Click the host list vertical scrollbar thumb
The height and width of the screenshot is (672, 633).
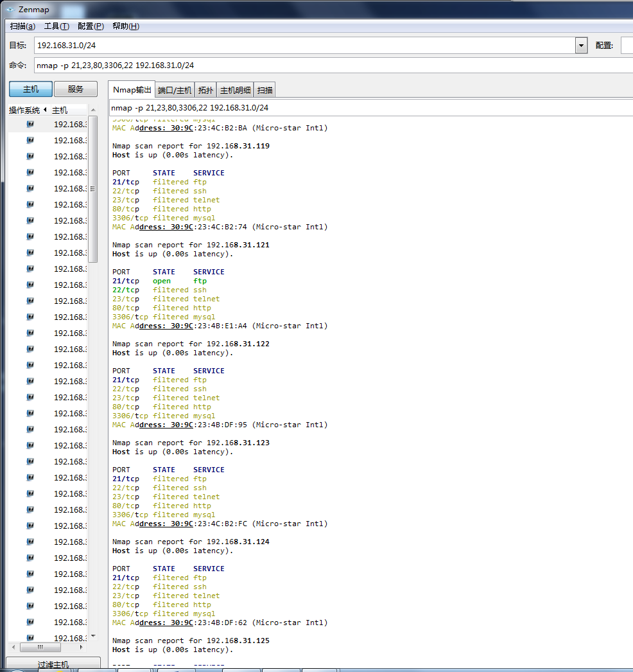93,189
